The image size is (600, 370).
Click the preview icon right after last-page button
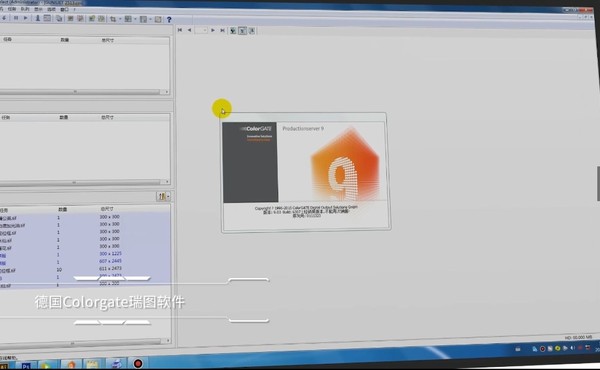click(233, 31)
